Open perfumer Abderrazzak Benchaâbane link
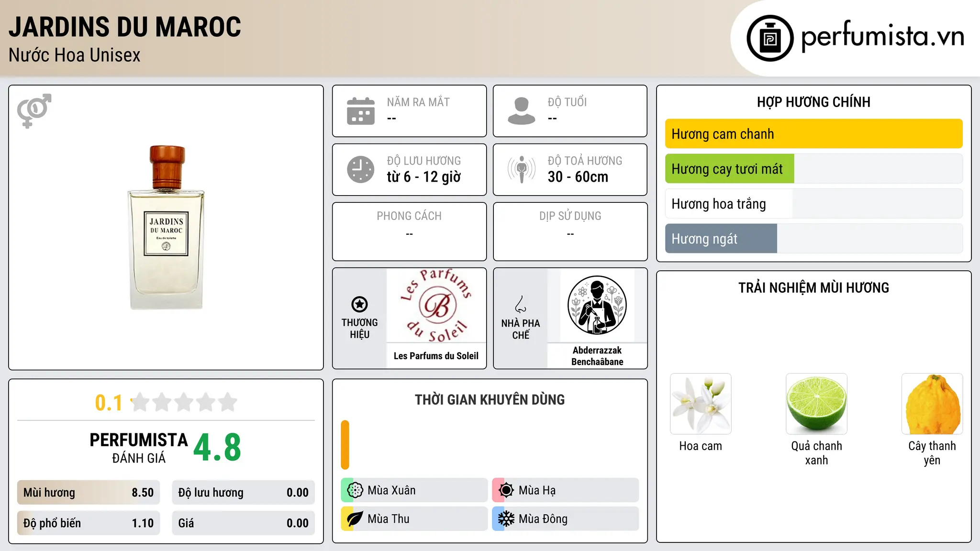The width and height of the screenshot is (980, 551). coord(597,356)
